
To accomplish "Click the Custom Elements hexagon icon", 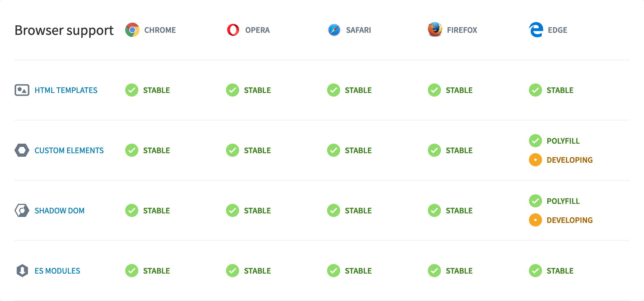I will click(x=22, y=150).
